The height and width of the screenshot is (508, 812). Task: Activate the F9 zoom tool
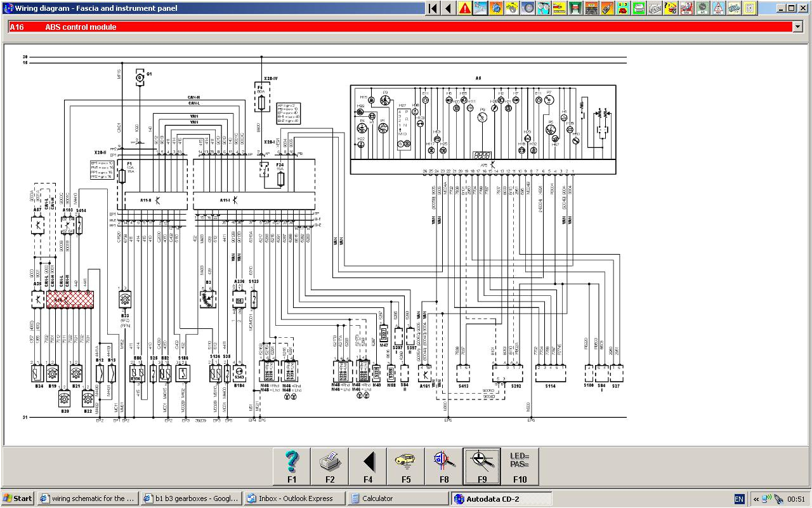pos(482,465)
